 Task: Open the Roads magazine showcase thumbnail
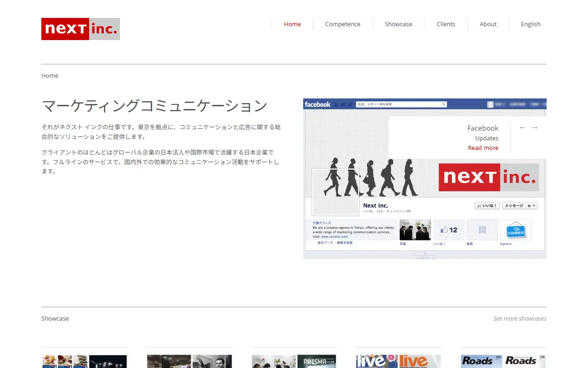pyautogui.click(x=503, y=361)
